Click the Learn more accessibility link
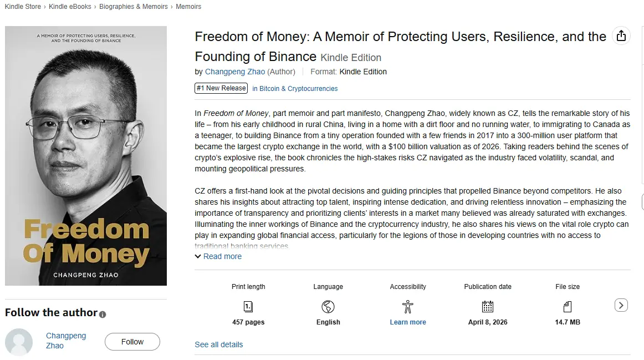 coord(408,322)
